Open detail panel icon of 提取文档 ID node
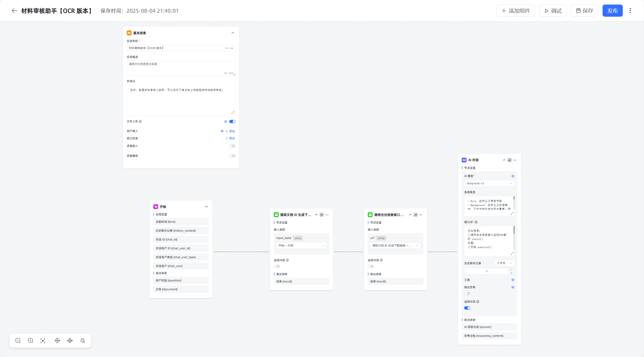The width and height of the screenshot is (644, 357). coord(322,215)
